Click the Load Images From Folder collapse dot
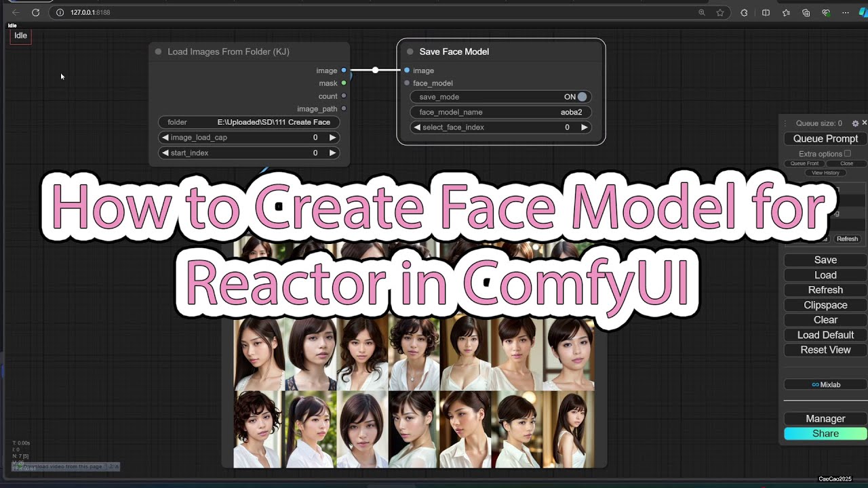Viewport: 868px width, 488px height. click(x=158, y=52)
